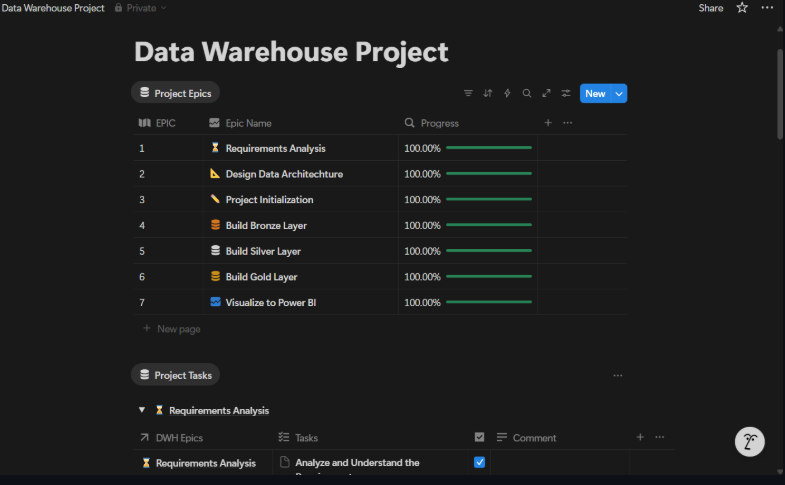Select the Project Tasks view tab
Screen dimensions: 785x485
point(175,375)
